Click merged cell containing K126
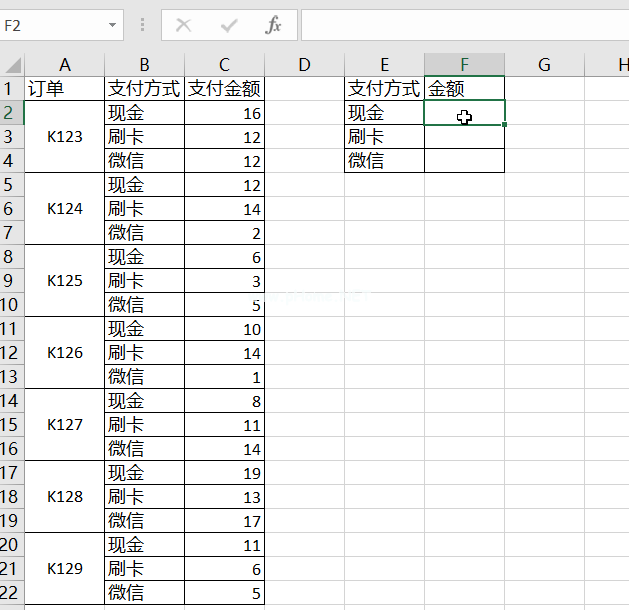Screen dimensions: 629x610 pos(65,353)
